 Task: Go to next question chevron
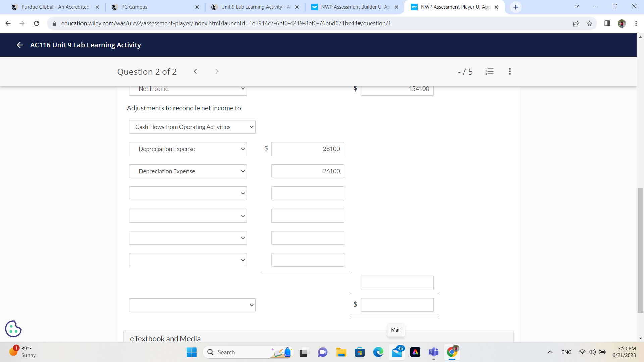point(217,71)
